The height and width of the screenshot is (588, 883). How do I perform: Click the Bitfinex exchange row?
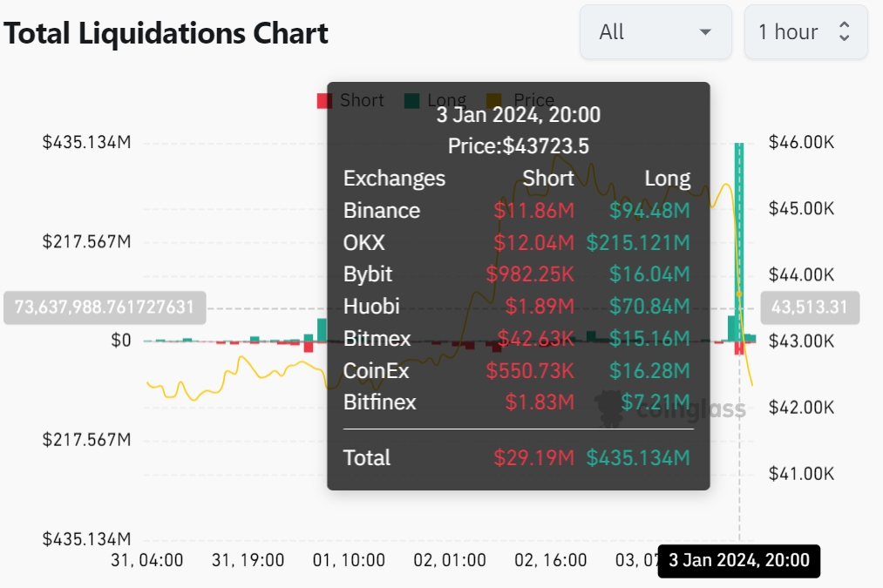517,402
